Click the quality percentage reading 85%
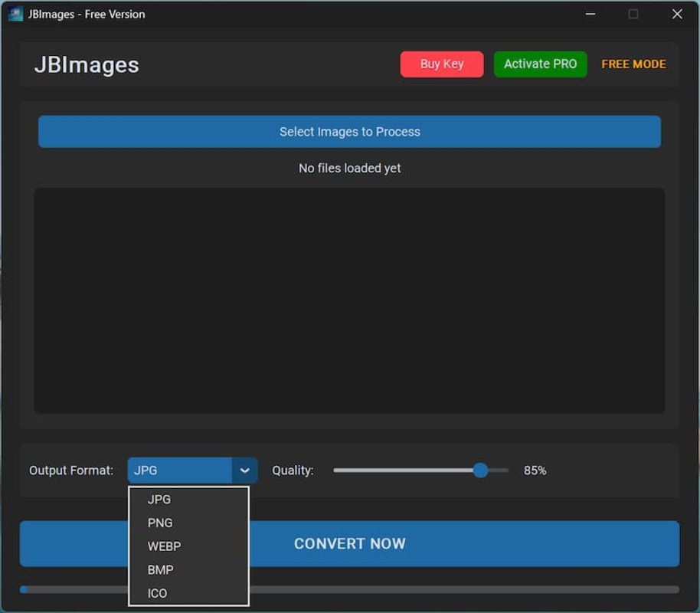 coord(534,470)
